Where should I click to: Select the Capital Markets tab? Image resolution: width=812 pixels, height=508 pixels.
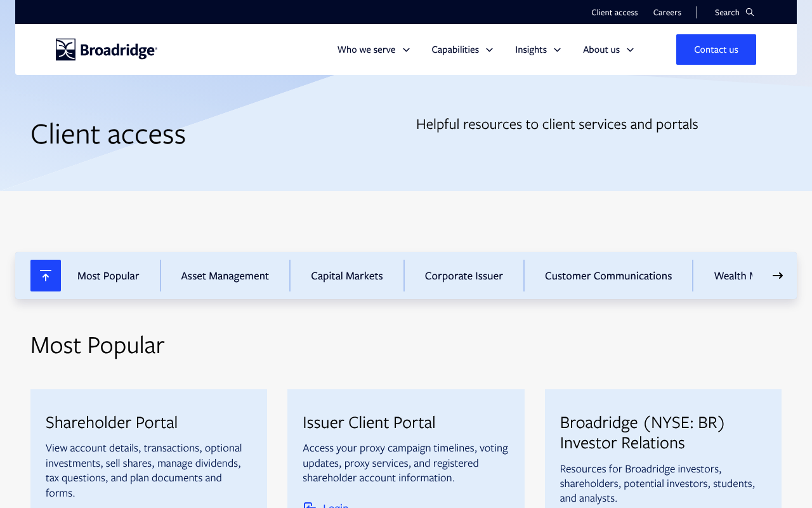point(347,276)
